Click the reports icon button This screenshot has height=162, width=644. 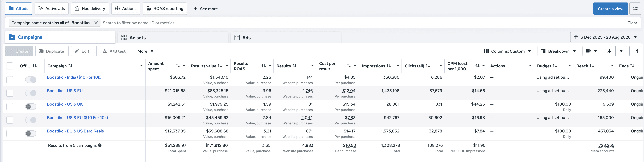(591, 51)
